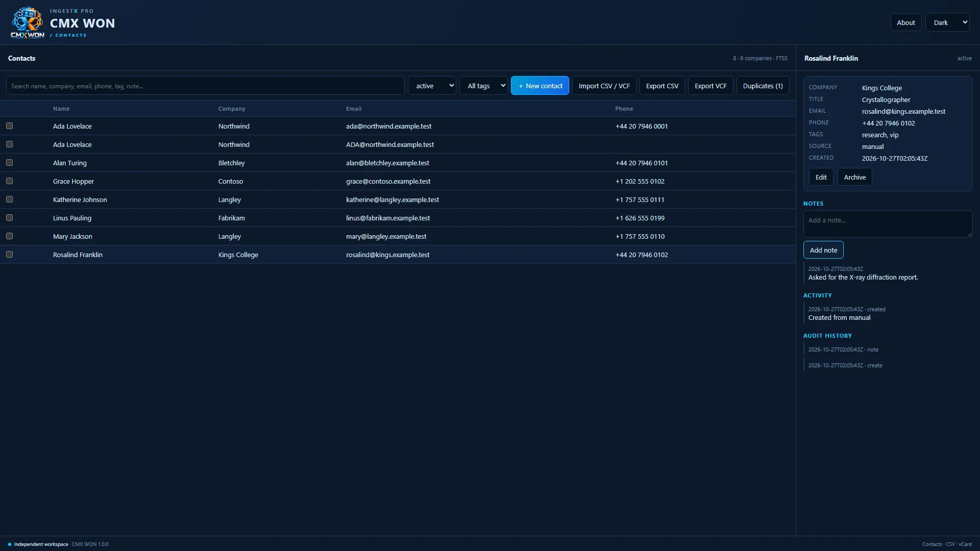This screenshot has height=551, width=980.
Task: Click ADA@northwind.example.test email cell
Action: tap(390, 144)
